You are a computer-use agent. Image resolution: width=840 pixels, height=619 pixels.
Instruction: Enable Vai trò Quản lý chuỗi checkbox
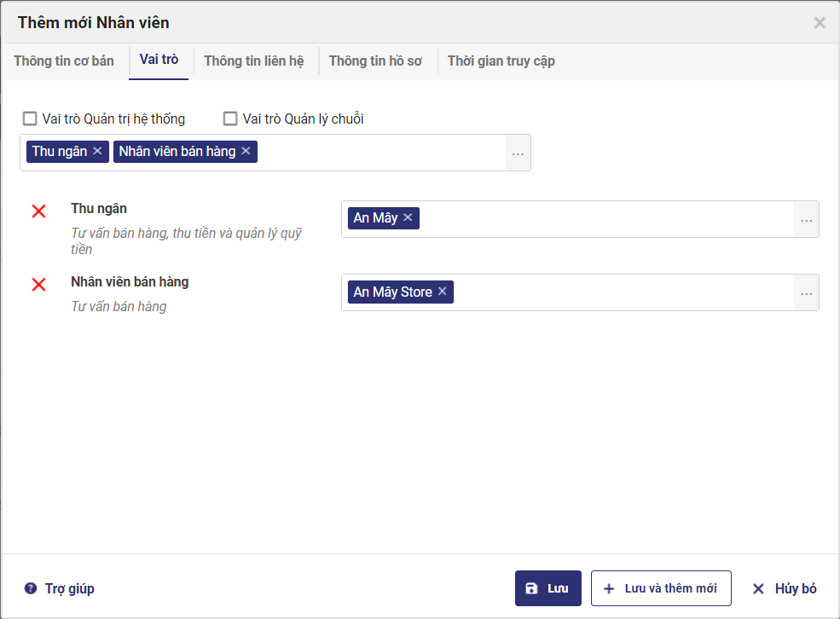pyautogui.click(x=229, y=119)
